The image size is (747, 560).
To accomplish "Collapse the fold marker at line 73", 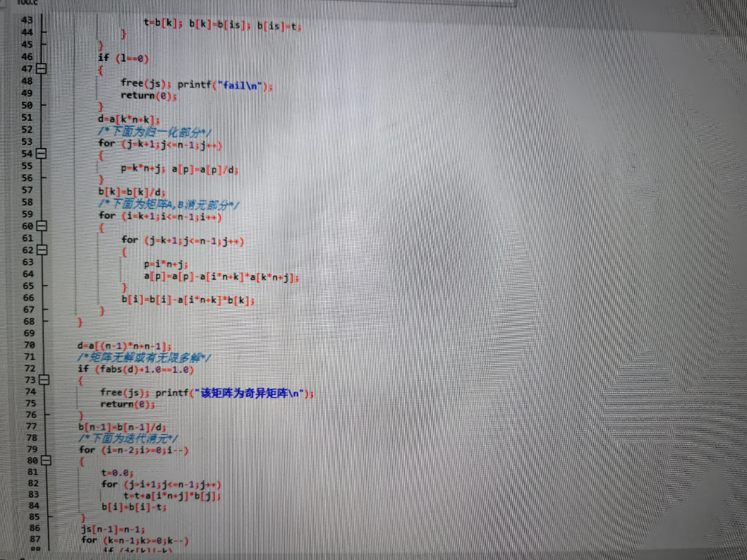I will tap(44, 380).
